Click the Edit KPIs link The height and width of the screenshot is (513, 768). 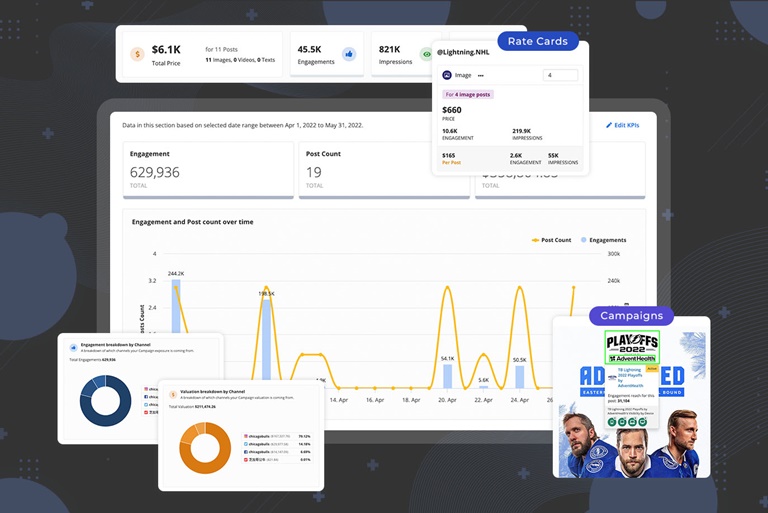[623, 125]
